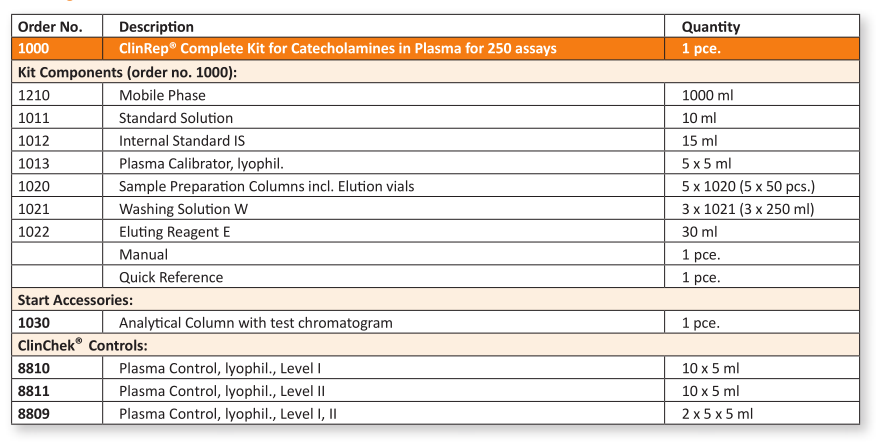Click order number 1000 in orange row

33,49
